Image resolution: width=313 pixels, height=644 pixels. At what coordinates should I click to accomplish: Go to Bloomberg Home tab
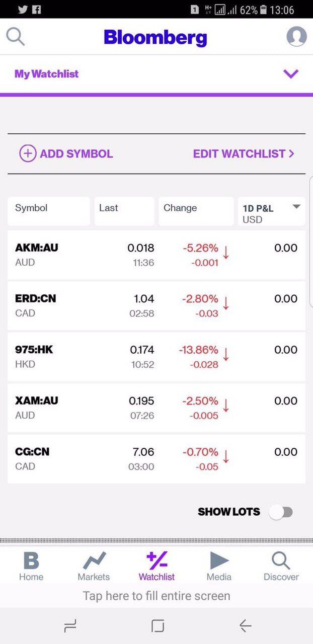[x=31, y=566]
